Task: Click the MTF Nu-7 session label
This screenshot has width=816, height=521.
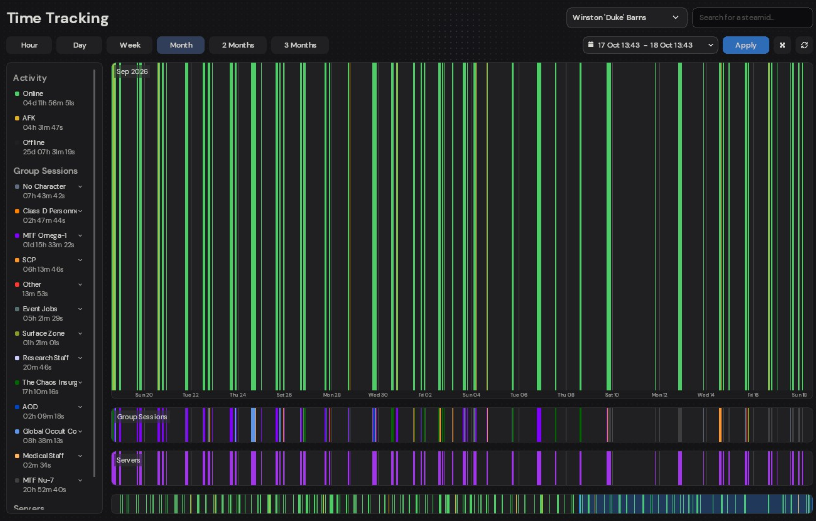Action: click(38, 480)
